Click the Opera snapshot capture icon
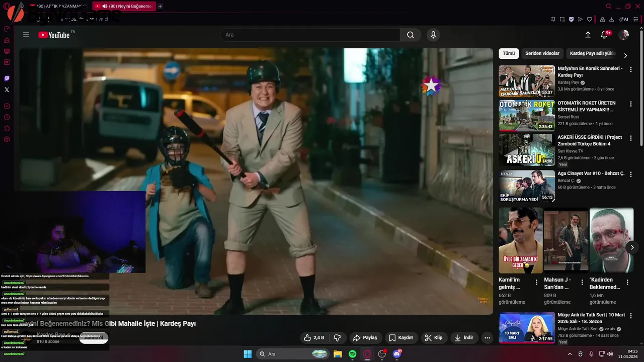Viewport: 644px width, 362px height. point(562,19)
